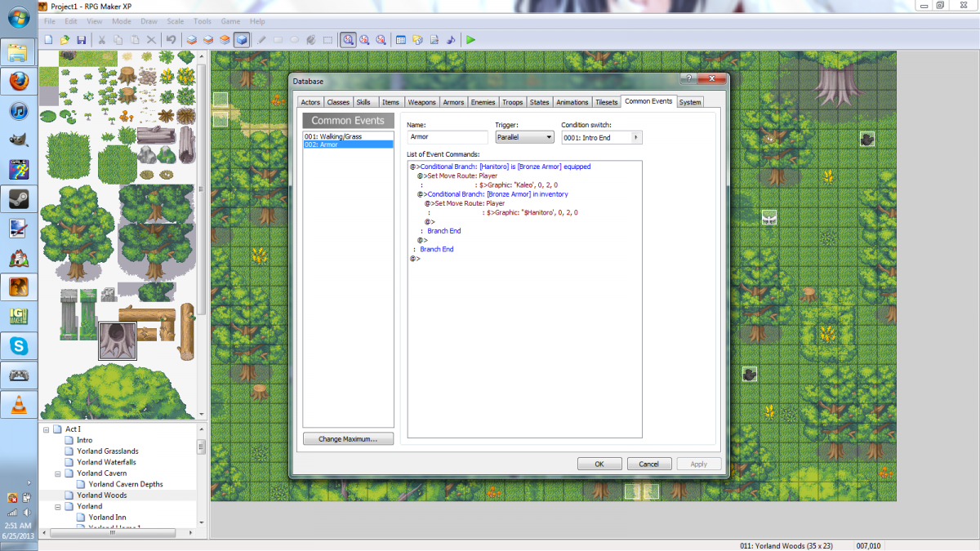Screen dimensions: 980x551
Task: Start Playtest with the green play icon
Action: click(471, 39)
